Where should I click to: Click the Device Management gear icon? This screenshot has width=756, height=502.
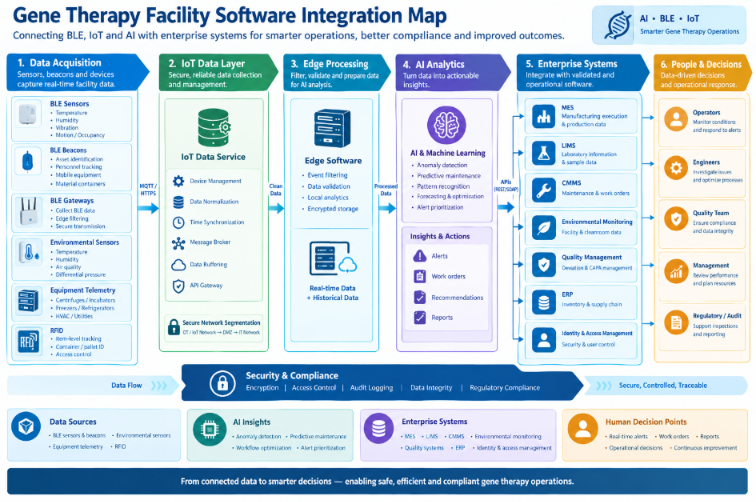pyautogui.click(x=178, y=181)
